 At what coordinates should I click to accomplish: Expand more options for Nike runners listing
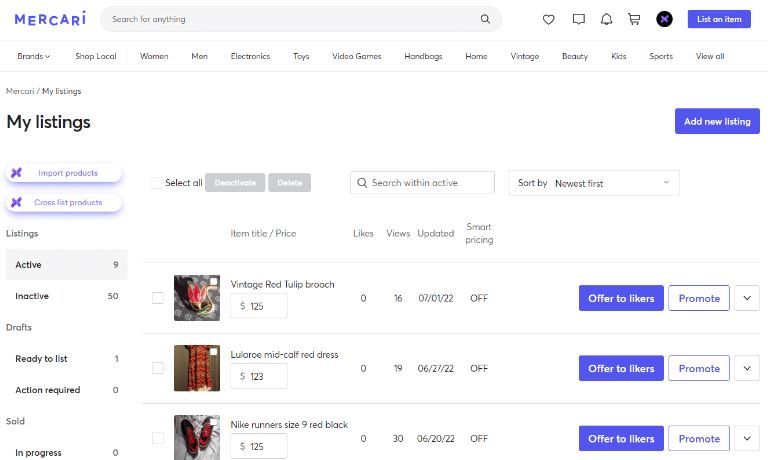click(747, 438)
